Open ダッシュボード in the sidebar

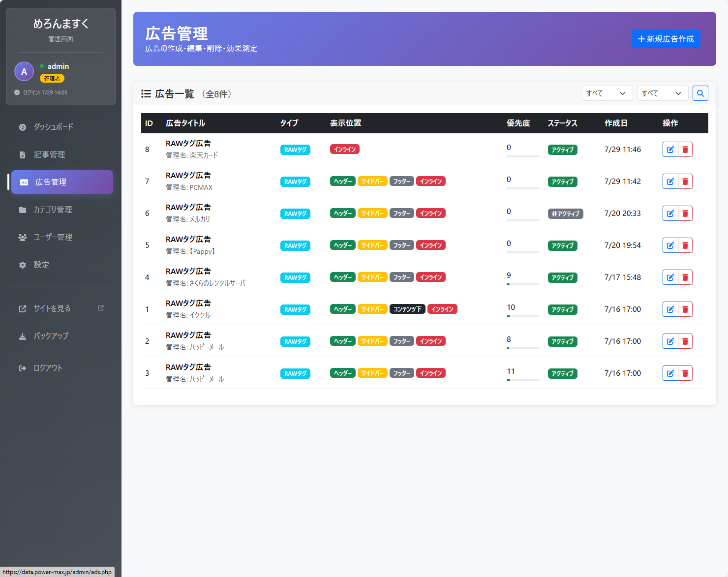pyautogui.click(x=53, y=127)
